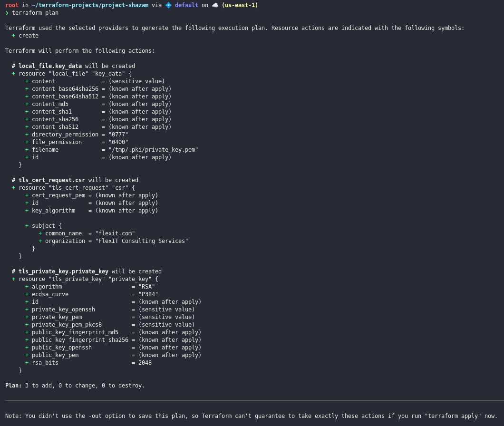Click the rsa_bits value 2048
Screen dimensions: 504x426
[145, 363]
